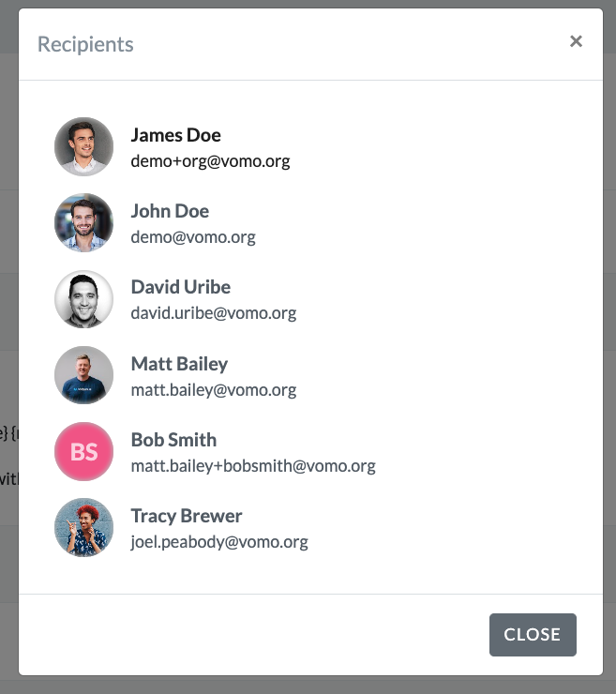
Task: Select the David Uribe name
Action: click(181, 287)
